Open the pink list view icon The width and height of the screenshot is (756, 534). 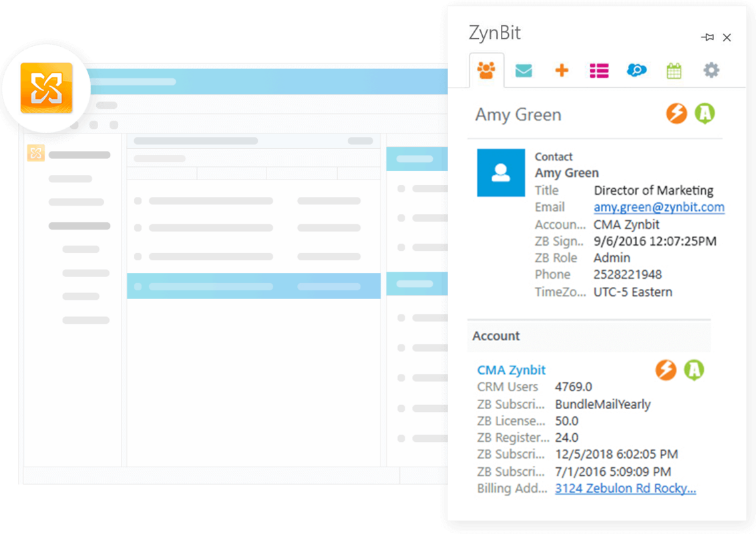pos(598,70)
